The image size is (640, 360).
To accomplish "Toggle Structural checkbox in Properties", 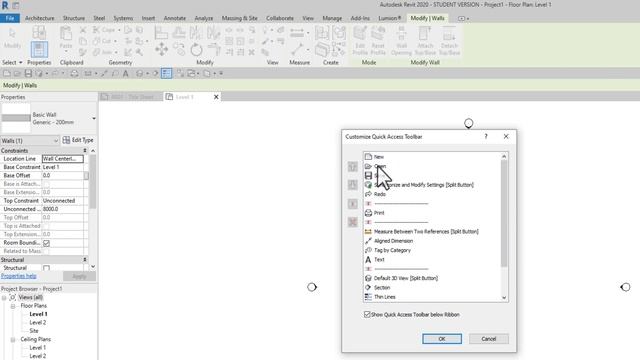I will [x=47, y=268].
